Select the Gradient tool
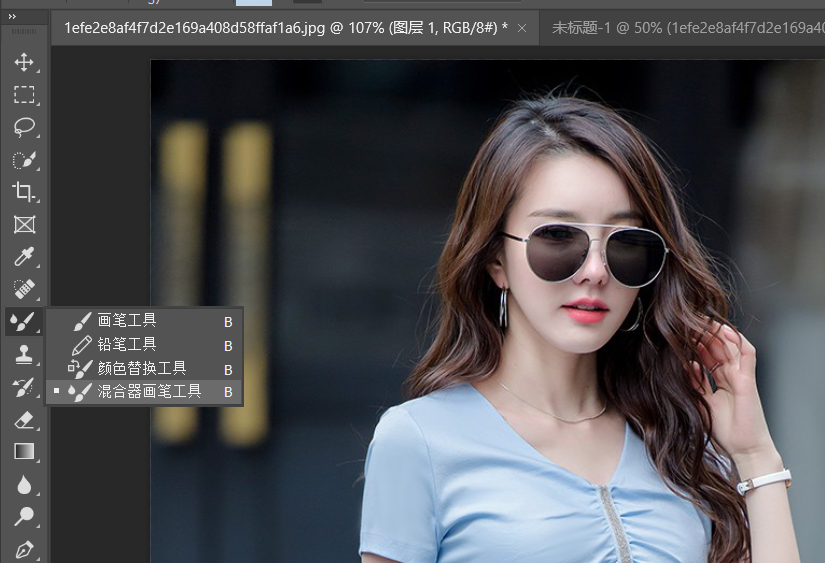 24,452
